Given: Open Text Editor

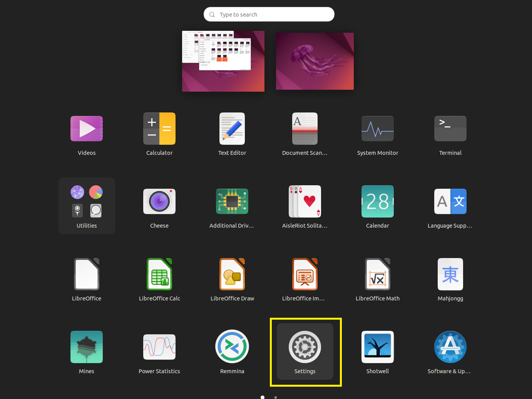Looking at the screenshot, I should pos(232,129).
